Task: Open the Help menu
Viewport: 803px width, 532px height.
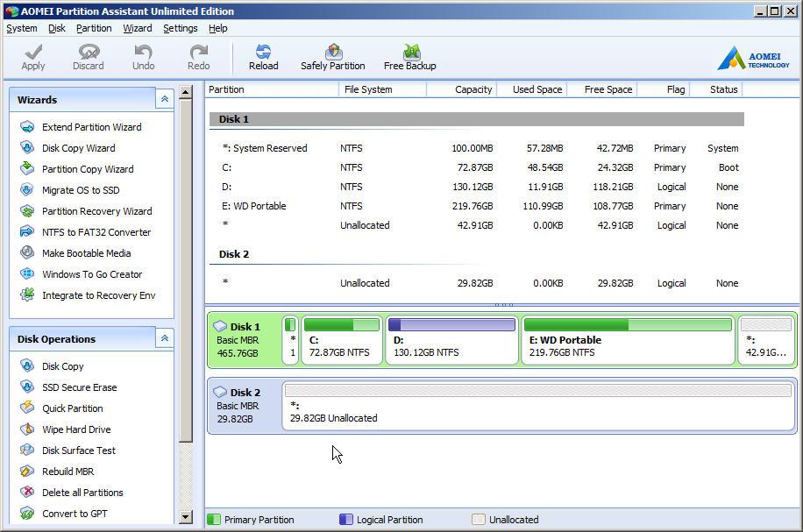Action: (218, 28)
